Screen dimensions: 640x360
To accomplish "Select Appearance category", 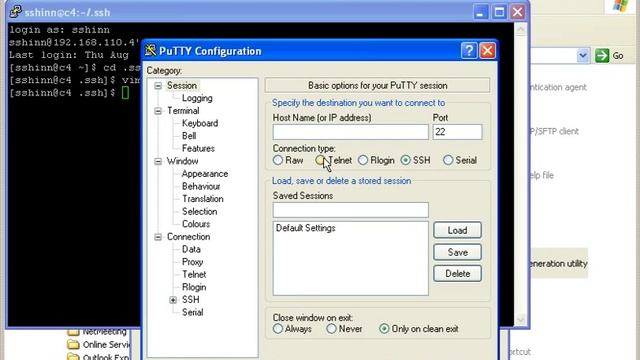I will pyautogui.click(x=205, y=174).
